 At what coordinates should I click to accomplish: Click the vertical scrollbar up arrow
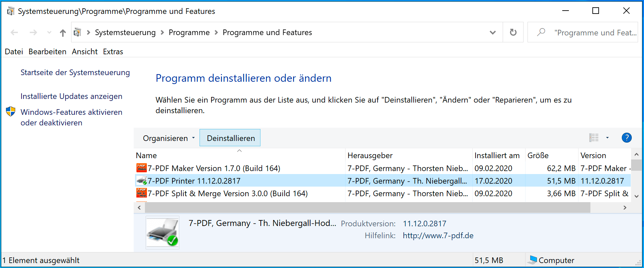pyautogui.click(x=636, y=155)
